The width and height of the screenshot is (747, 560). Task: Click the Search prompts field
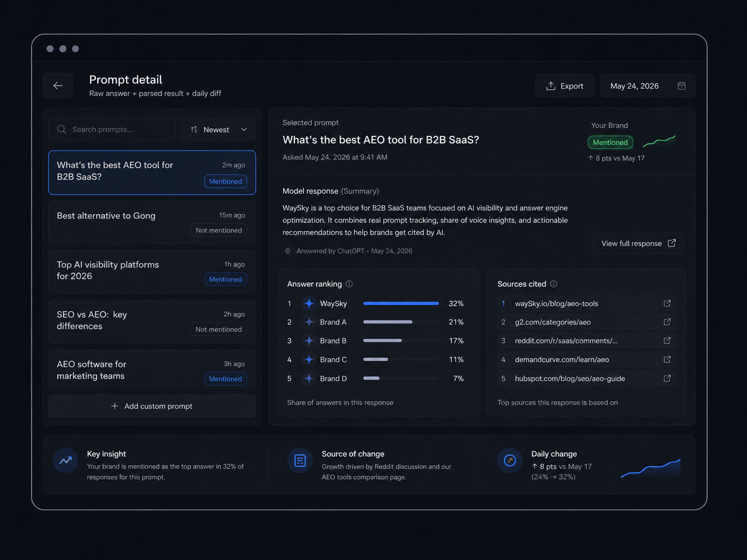pyautogui.click(x=112, y=129)
